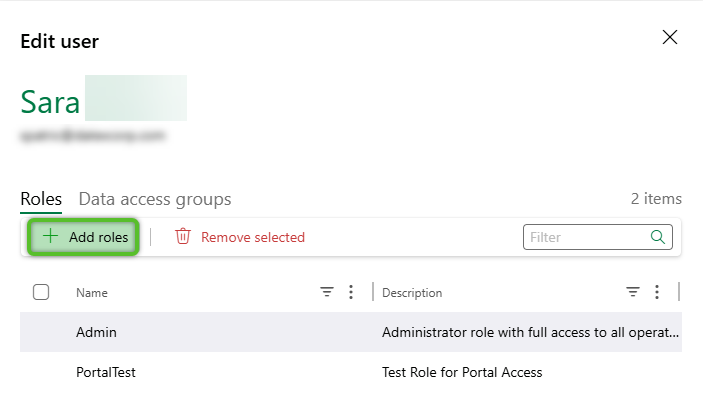Image resolution: width=703 pixels, height=402 pixels.
Task: Click the Add roles button
Action: tap(83, 237)
